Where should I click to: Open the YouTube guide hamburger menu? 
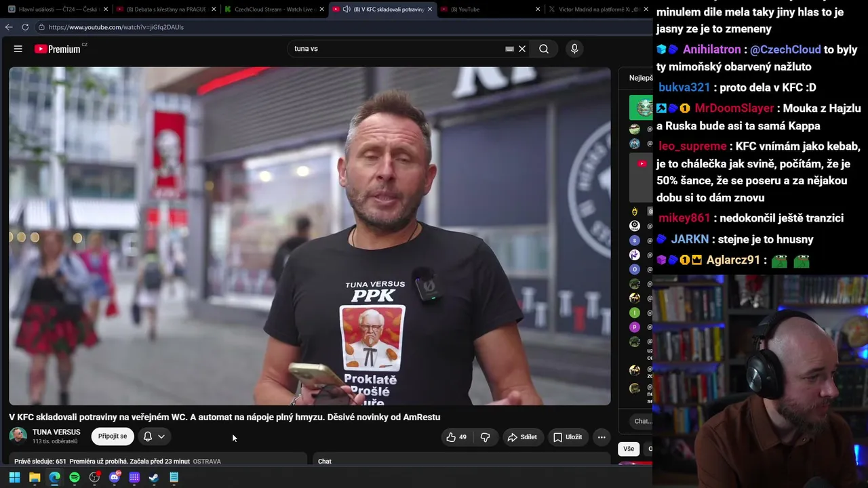[x=18, y=49]
